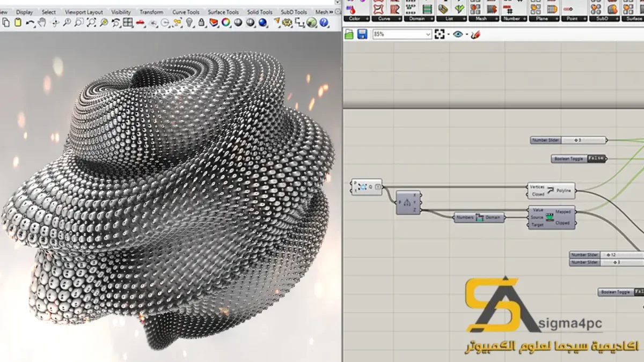Open the Rhino Help question mark icon
Image resolution: width=644 pixels, height=362 pixels.
click(323, 23)
